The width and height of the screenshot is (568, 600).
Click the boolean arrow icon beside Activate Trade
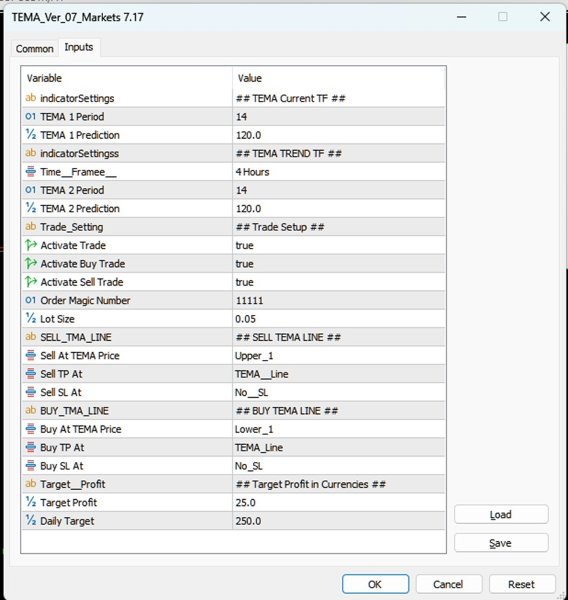pyautogui.click(x=31, y=245)
